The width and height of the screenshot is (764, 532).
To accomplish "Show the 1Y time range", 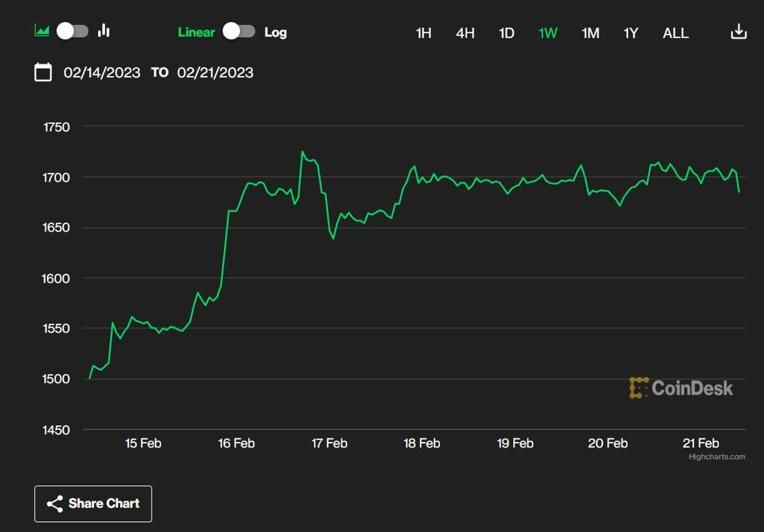I will coord(631,33).
